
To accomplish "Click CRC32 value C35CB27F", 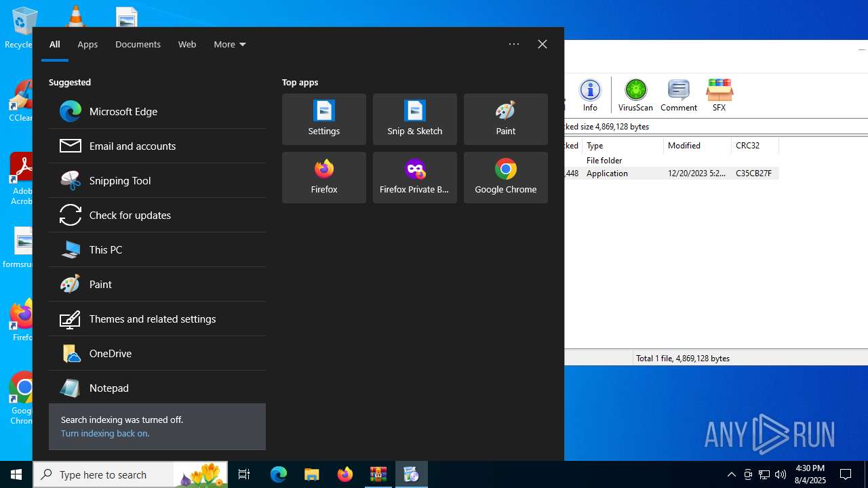I will click(753, 174).
